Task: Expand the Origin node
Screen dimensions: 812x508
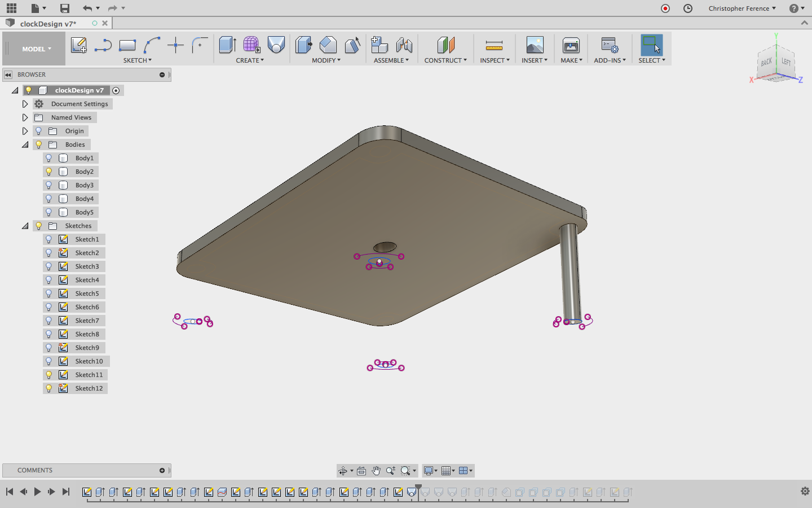Action: pyautogui.click(x=25, y=131)
